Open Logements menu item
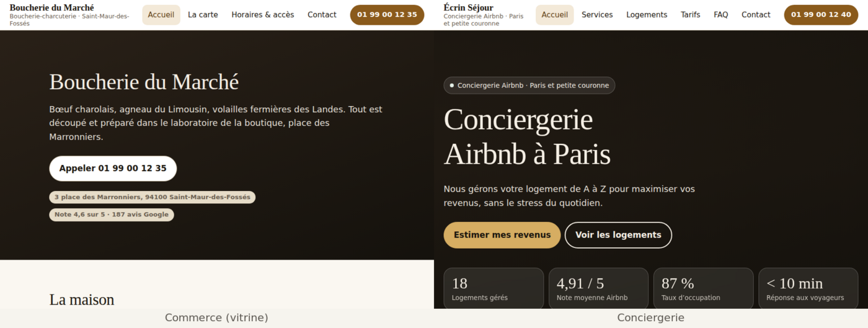This screenshot has height=328, width=868. tap(647, 15)
